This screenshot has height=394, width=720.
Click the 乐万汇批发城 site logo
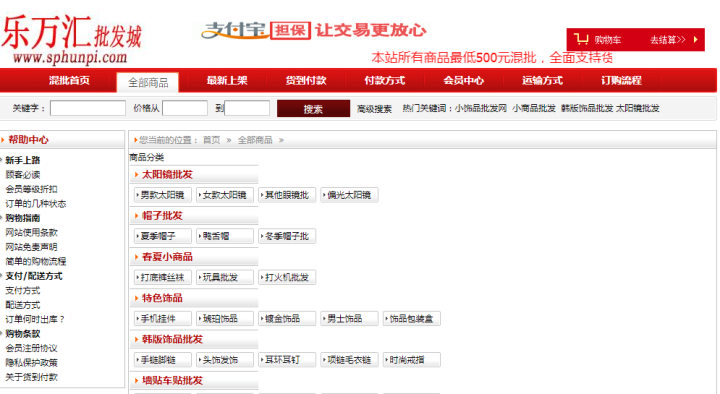(72, 39)
